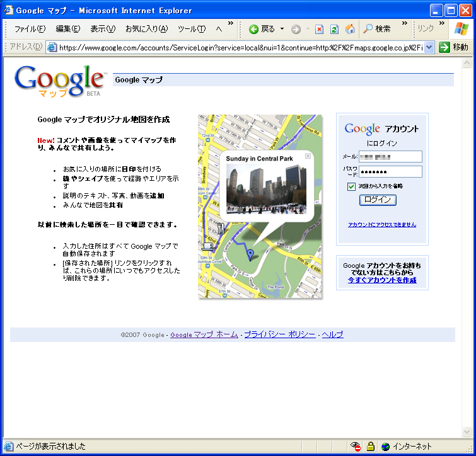Click the Refresh page icon
476x456 pixels.
[x=334, y=29]
